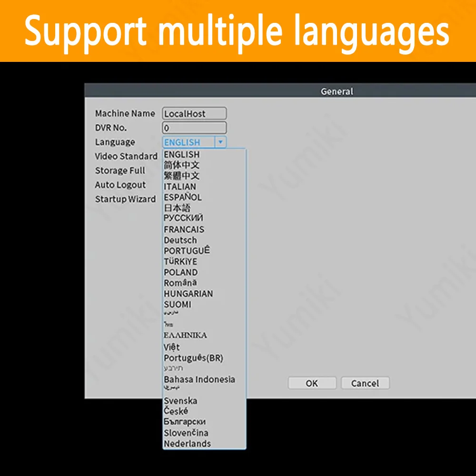The width and height of the screenshot is (476, 476).
Task: Select 简体中文 from the language list
Action: [181, 165]
